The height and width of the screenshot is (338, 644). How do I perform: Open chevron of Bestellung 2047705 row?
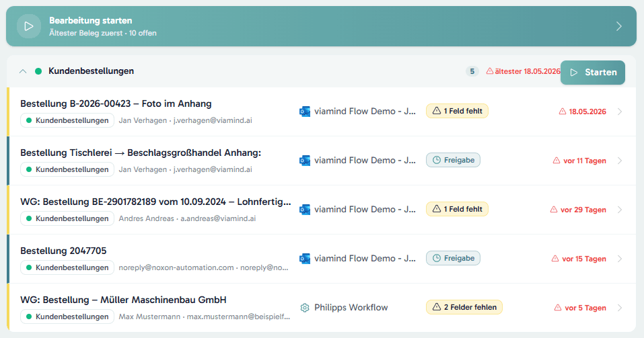coord(620,259)
